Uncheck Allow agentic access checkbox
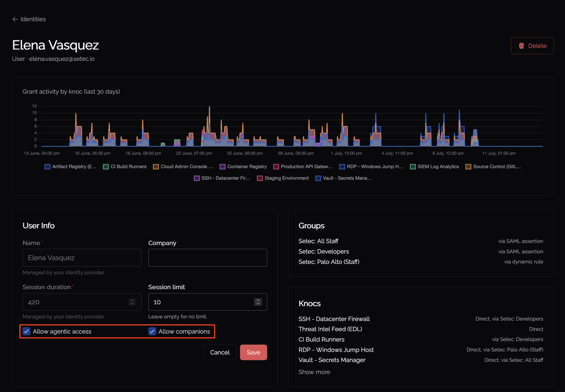The image size is (565, 392). point(27,331)
